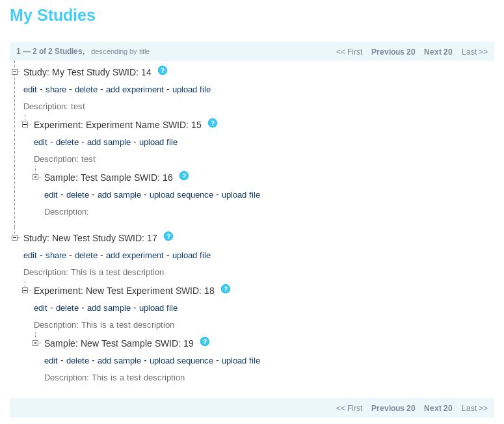This screenshot has width=504, height=424.
Task: Add experiment to My Test Study
Action: point(135,90)
